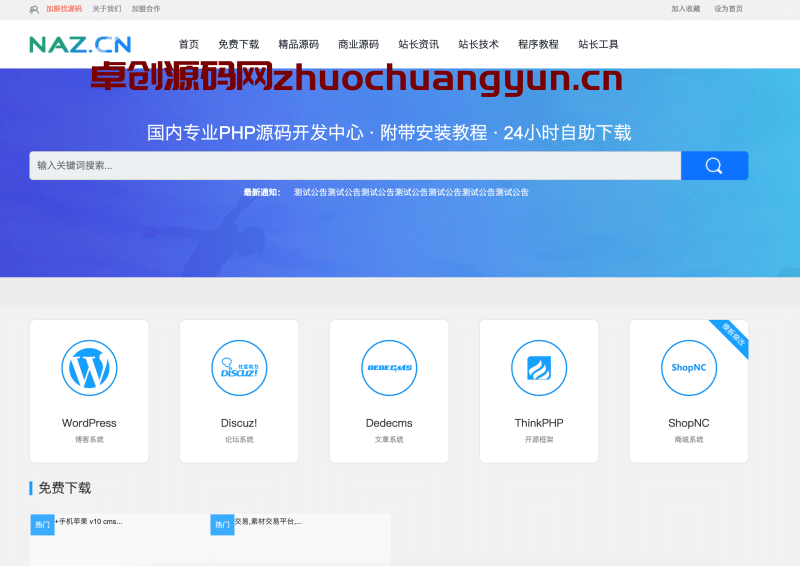Select the ThinkPHP card title
Screen dimensions: 800x566
click(539, 423)
